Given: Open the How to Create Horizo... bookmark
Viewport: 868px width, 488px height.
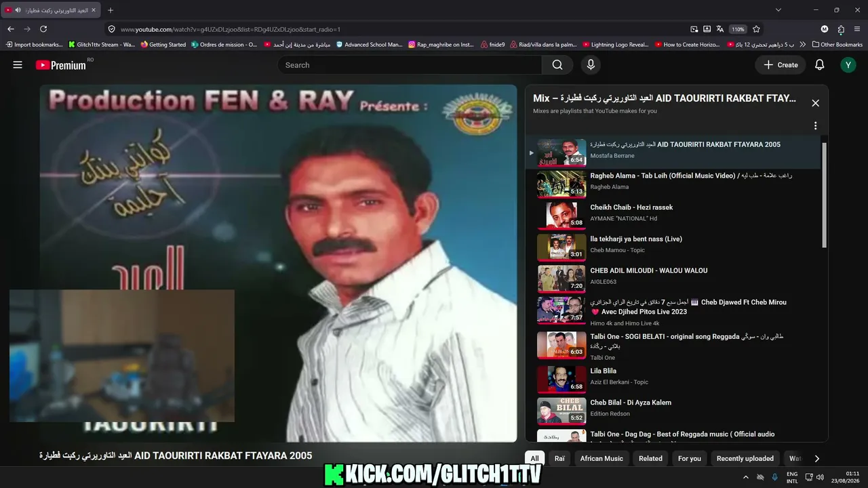Looking at the screenshot, I should 688,45.
